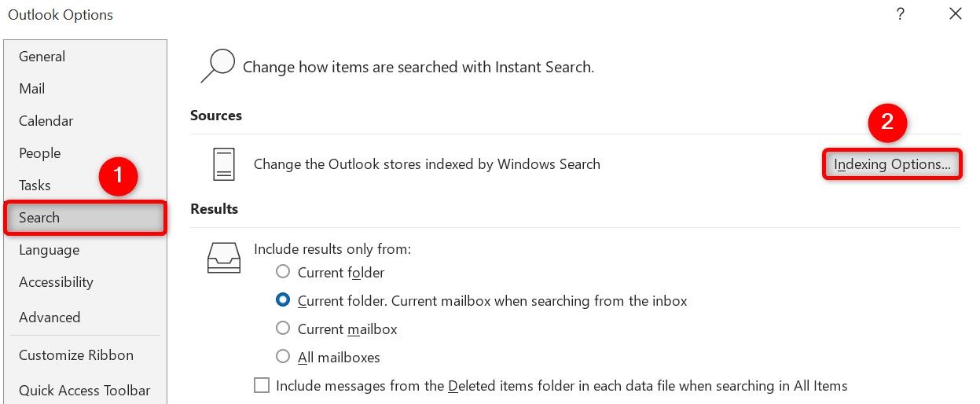Open the People options category
Image resolution: width=980 pixels, height=404 pixels.
coord(40,153)
